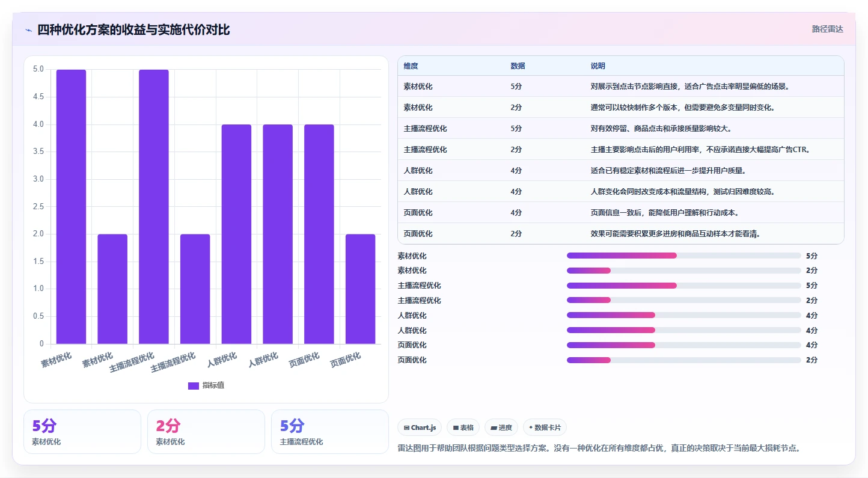Open the 2分 素材优化 data card

(206, 432)
